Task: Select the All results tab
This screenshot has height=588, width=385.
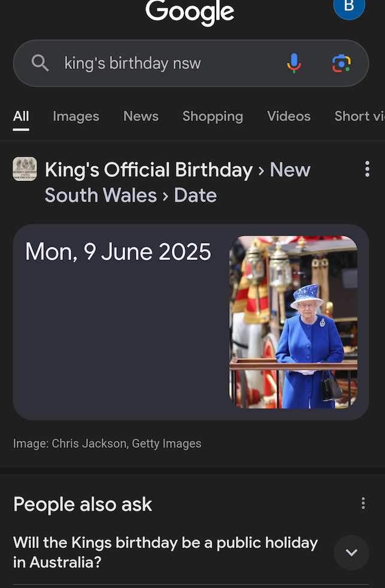Action: 21,116
